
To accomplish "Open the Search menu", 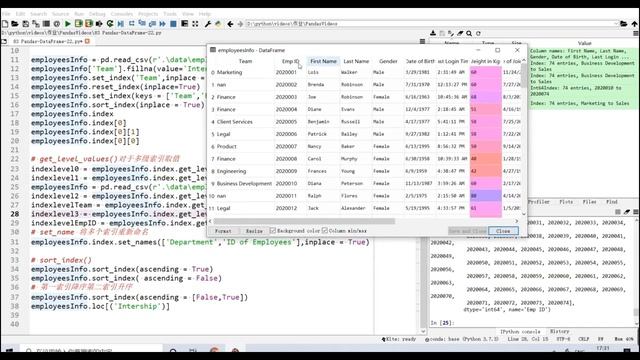I will click(x=38, y=14).
